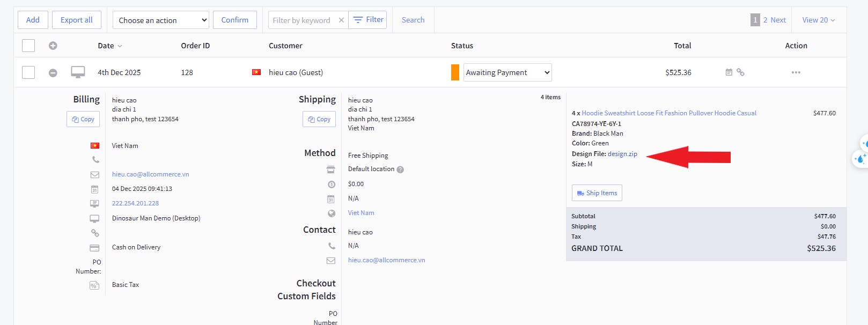Screen dimensions: 868x325
Task: Click the Ship Items button
Action: tap(597, 193)
